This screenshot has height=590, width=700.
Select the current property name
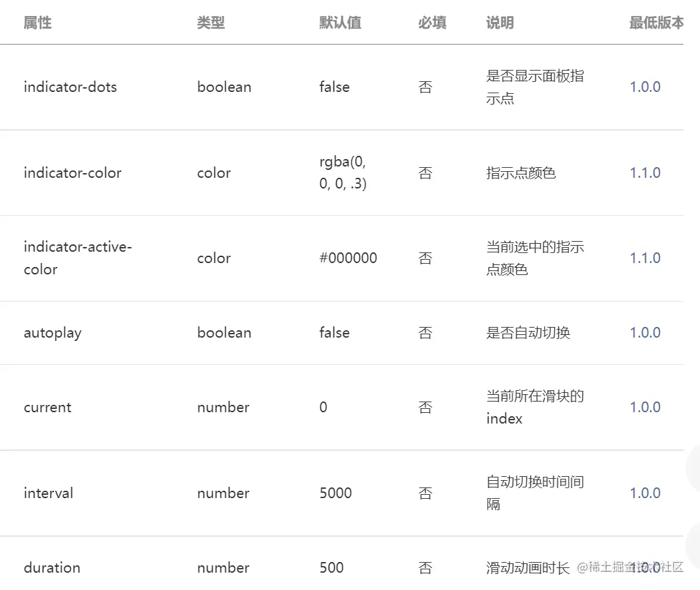coord(47,407)
